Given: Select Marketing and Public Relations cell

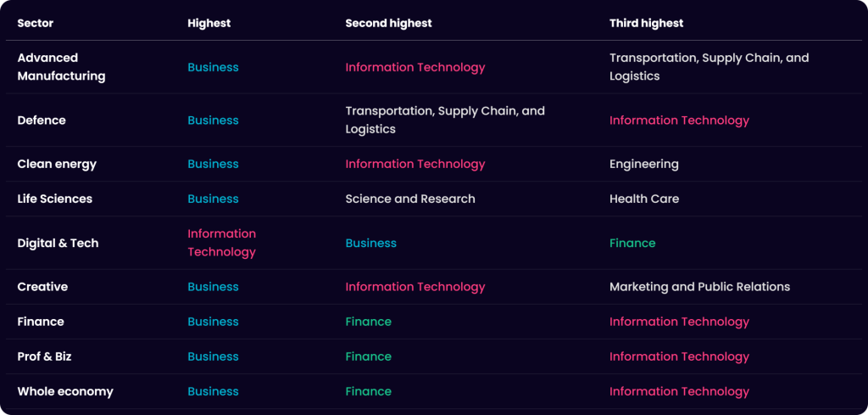Looking at the screenshot, I should (x=699, y=287).
